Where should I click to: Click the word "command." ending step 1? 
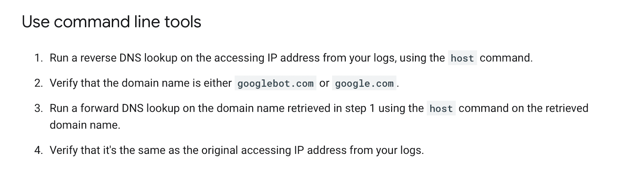click(x=506, y=58)
